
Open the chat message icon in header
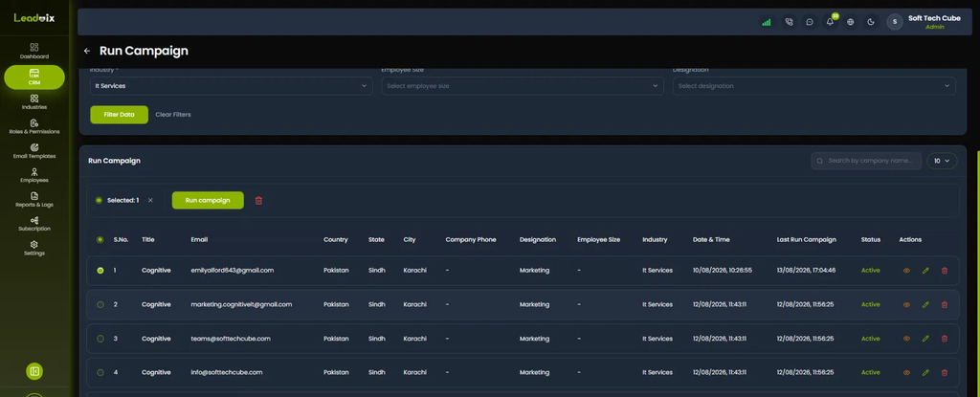(810, 22)
